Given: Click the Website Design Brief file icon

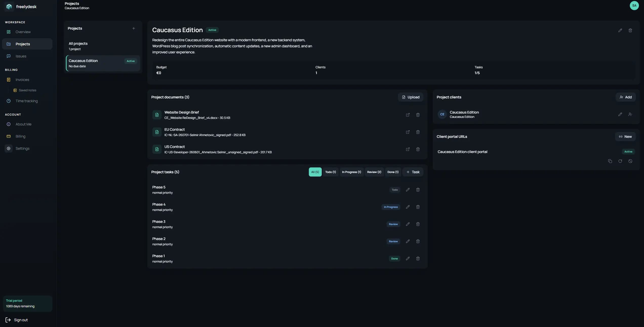Looking at the screenshot, I should [157, 115].
